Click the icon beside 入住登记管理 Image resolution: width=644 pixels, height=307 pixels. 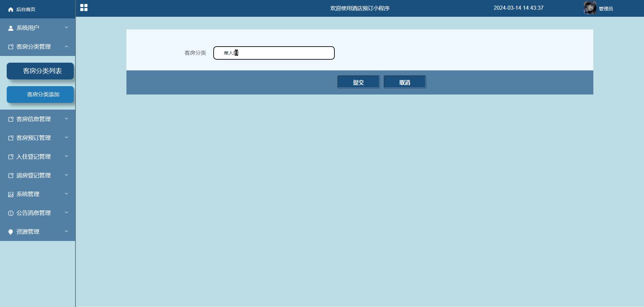point(11,157)
